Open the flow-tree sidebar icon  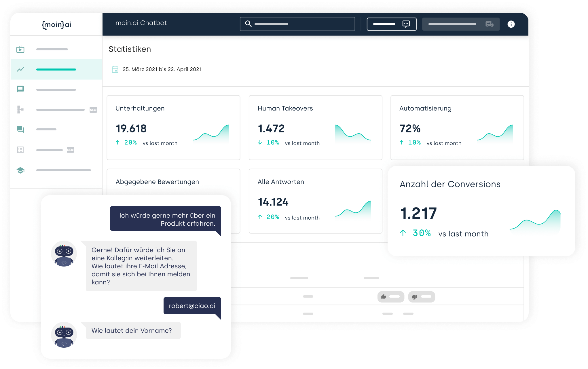tap(20, 109)
